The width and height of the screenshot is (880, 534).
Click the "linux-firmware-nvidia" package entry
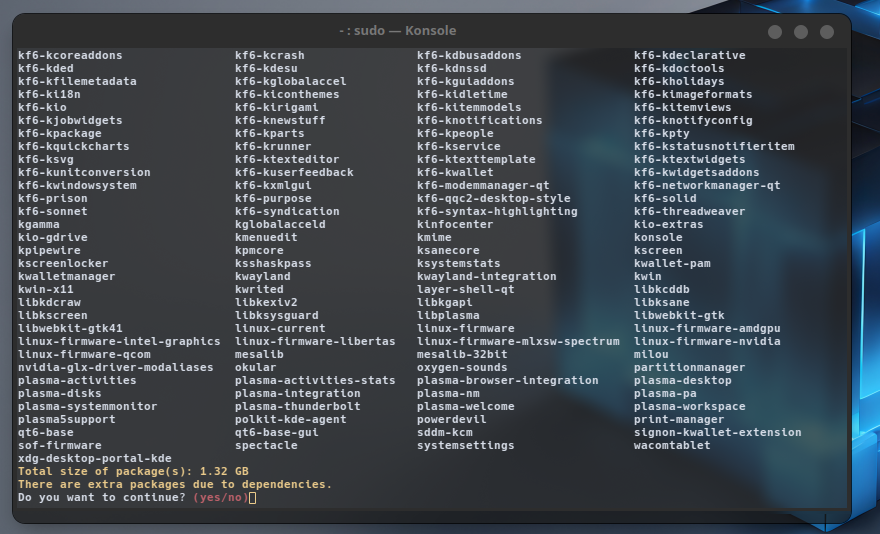tap(703, 341)
